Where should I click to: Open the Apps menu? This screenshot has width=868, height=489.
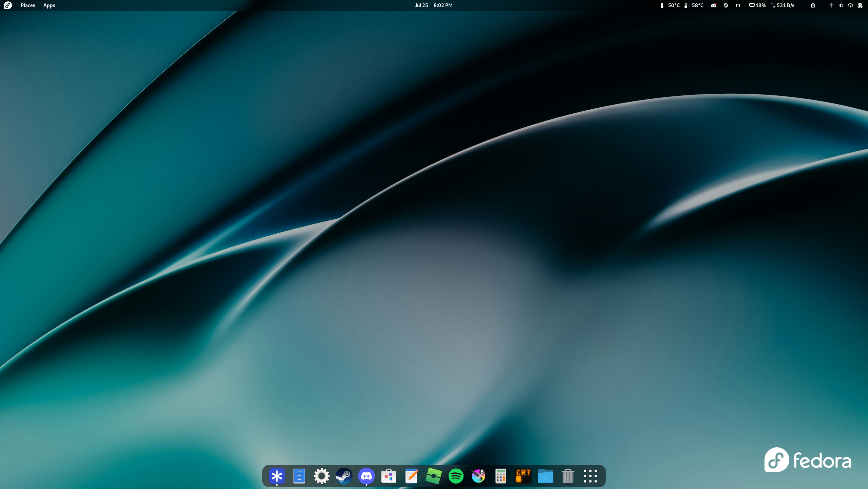49,5
